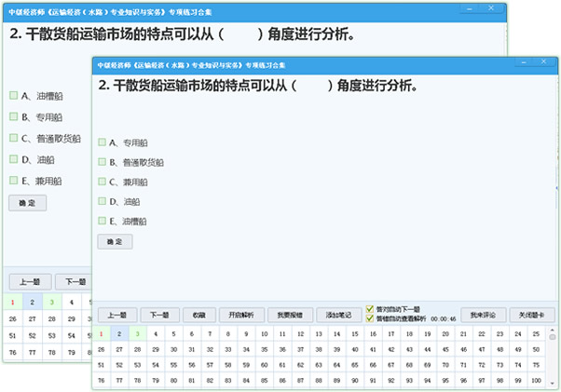This screenshot has height=392, width=561.
Task: Open 我来评论 comment button
Action: coord(483,315)
